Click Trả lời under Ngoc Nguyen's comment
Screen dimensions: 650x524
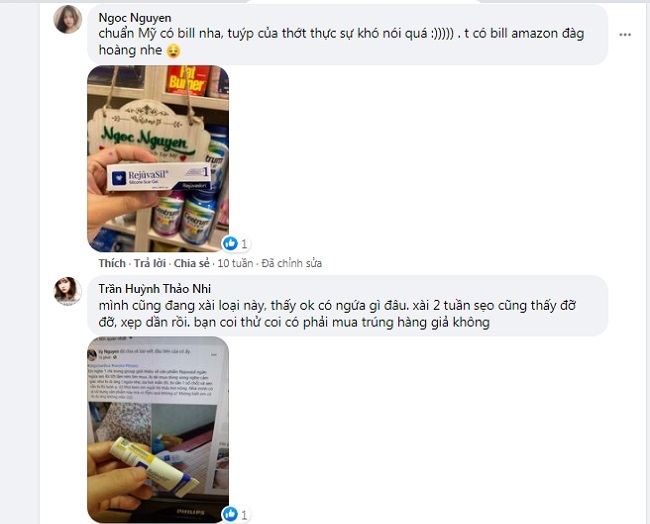pos(150,263)
